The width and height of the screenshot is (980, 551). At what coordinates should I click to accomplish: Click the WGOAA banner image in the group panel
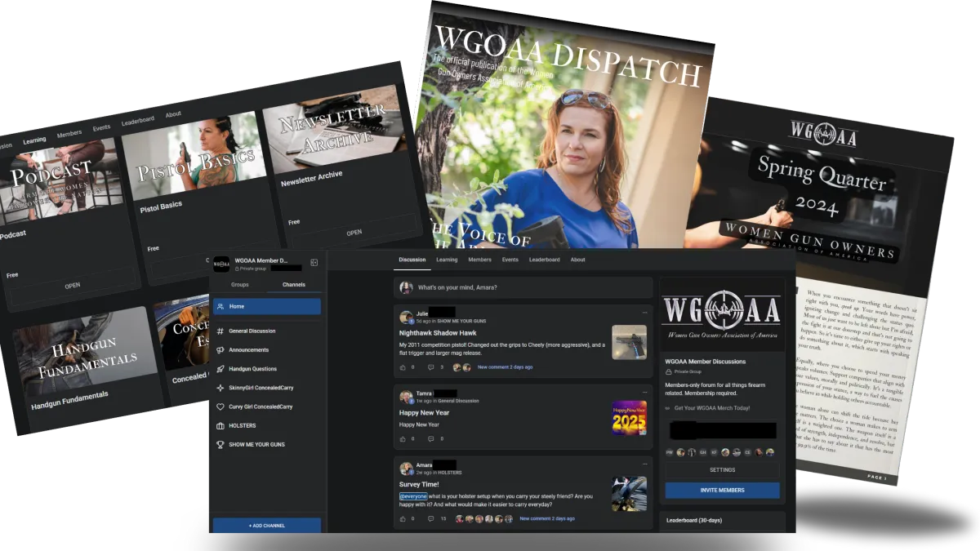pyautogui.click(x=722, y=313)
